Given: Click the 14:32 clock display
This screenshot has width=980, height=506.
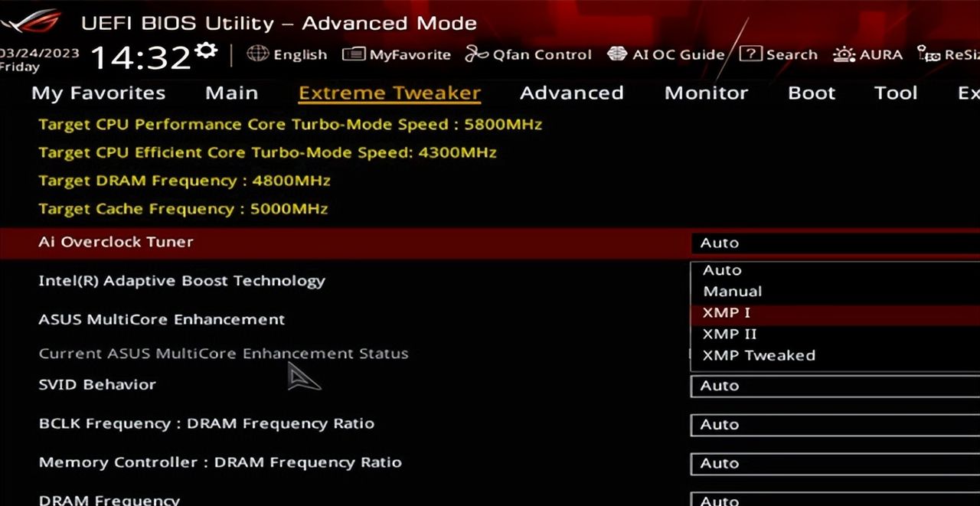Looking at the screenshot, I should 140,57.
